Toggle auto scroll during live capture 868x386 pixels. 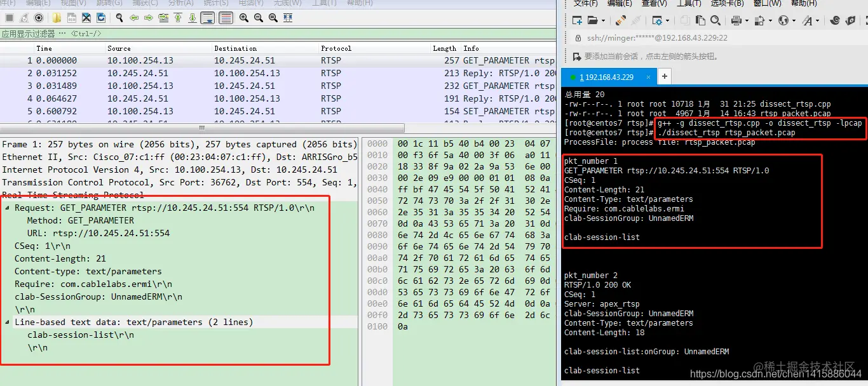207,18
